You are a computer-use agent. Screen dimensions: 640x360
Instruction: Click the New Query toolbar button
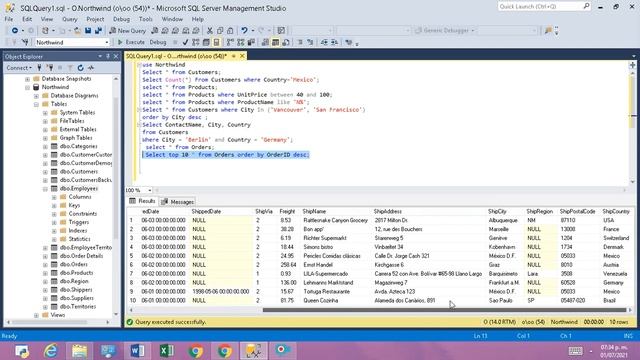[x=128, y=31]
